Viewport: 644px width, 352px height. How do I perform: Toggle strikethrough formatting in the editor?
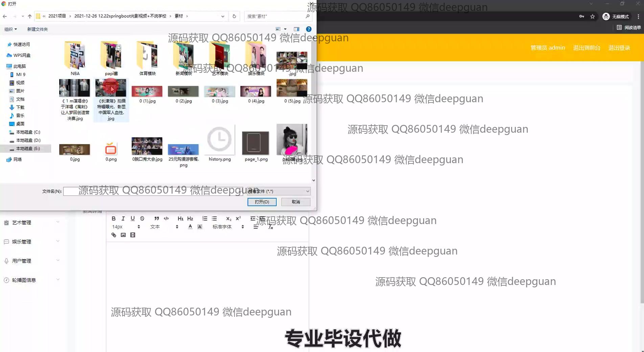point(142,218)
